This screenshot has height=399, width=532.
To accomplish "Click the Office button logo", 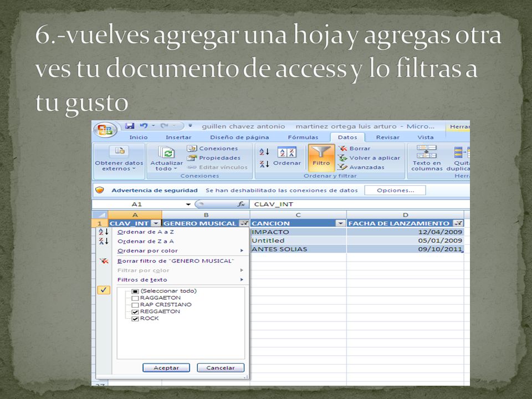I will tap(105, 130).
